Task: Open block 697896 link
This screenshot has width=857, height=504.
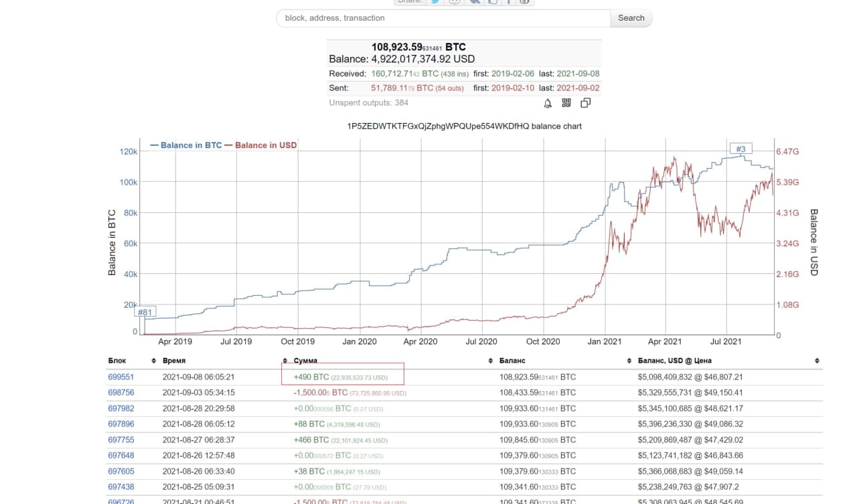Action: point(121,424)
